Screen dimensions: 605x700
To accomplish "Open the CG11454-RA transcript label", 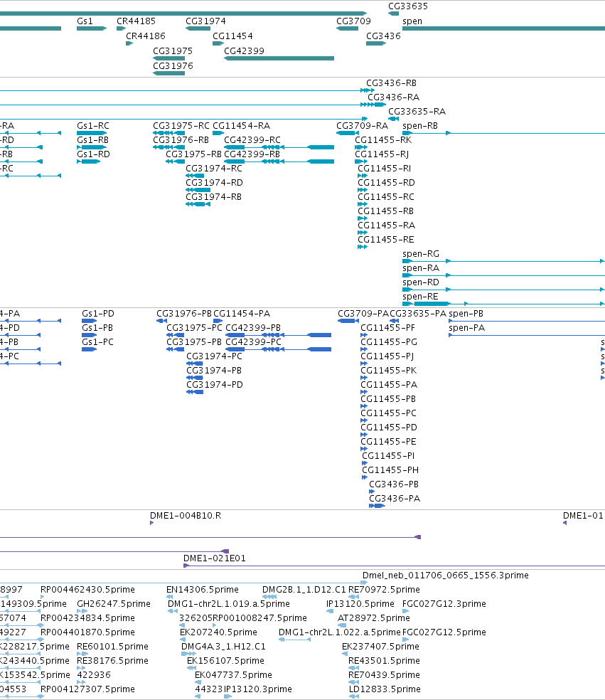I will [242, 126].
